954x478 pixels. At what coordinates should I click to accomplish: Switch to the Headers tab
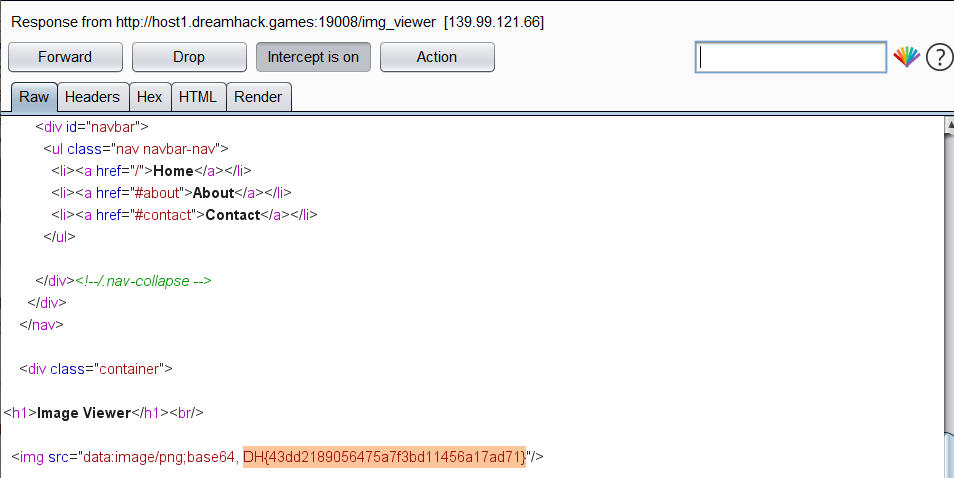(x=92, y=97)
